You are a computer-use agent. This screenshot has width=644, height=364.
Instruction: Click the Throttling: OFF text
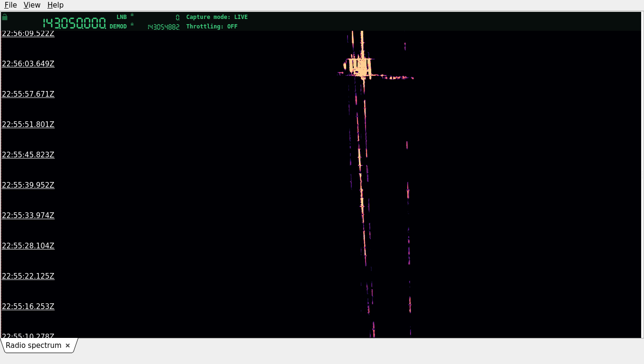tap(212, 27)
